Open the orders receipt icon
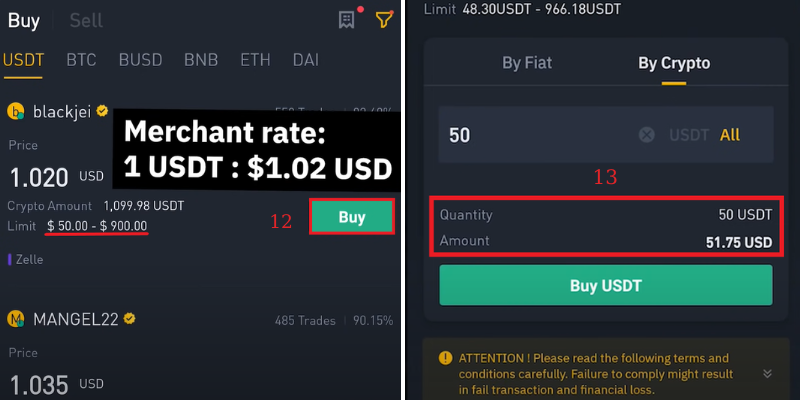 346,20
